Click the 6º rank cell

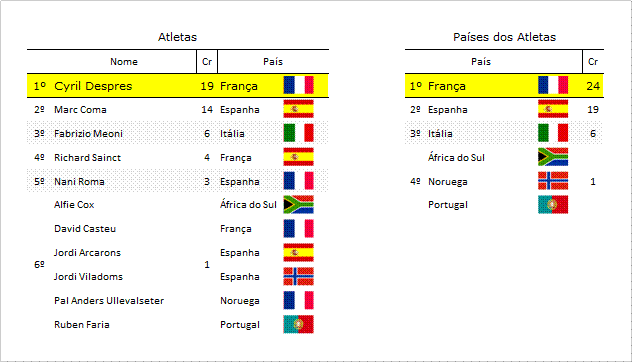tap(39, 265)
